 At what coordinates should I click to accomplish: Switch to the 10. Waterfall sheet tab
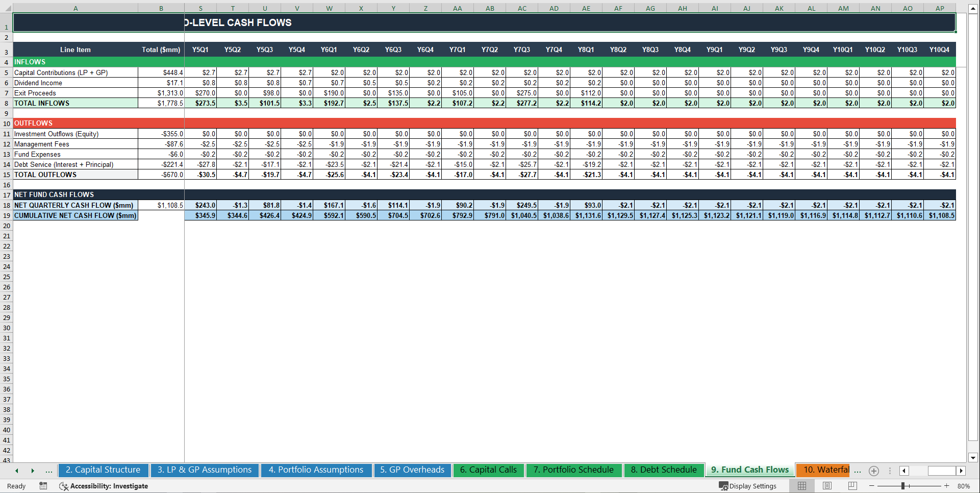pyautogui.click(x=823, y=470)
